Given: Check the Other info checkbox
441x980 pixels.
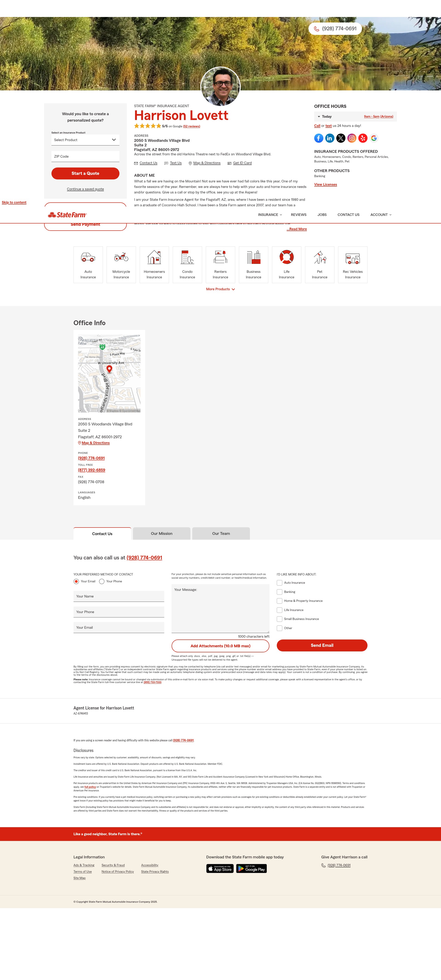Looking at the screenshot, I should pos(280,628).
